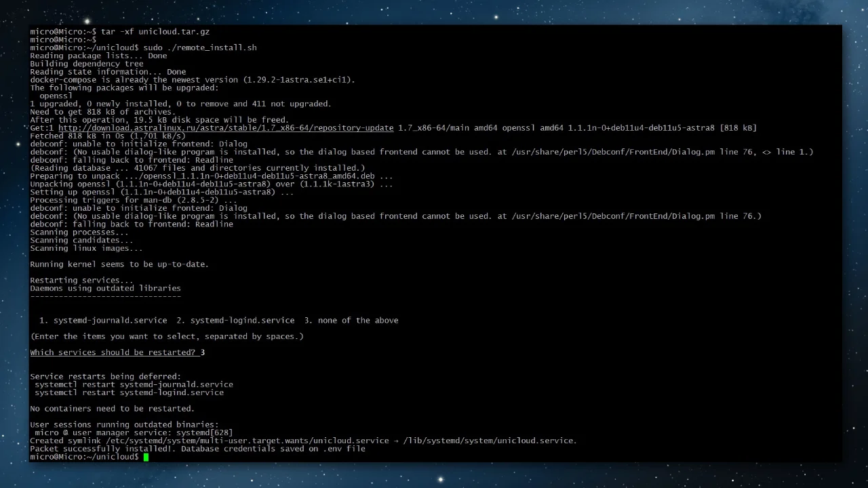
Task: Open the download.astralinux.ru repository-update URL
Action: coord(226,128)
